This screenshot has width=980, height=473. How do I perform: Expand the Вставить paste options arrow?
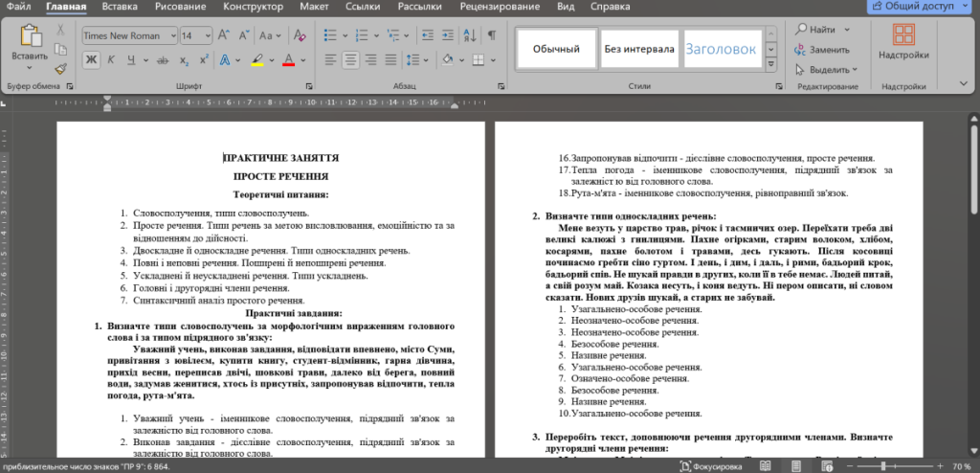point(30,68)
